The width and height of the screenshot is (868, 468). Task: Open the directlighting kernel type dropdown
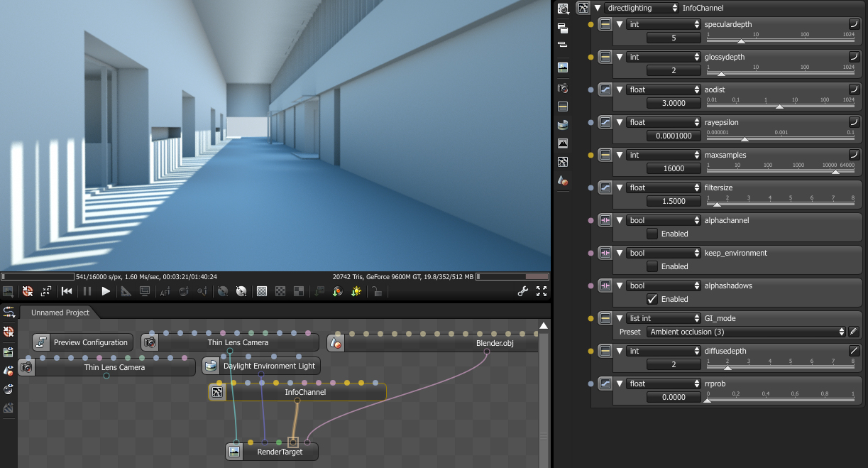click(x=642, y=8)
